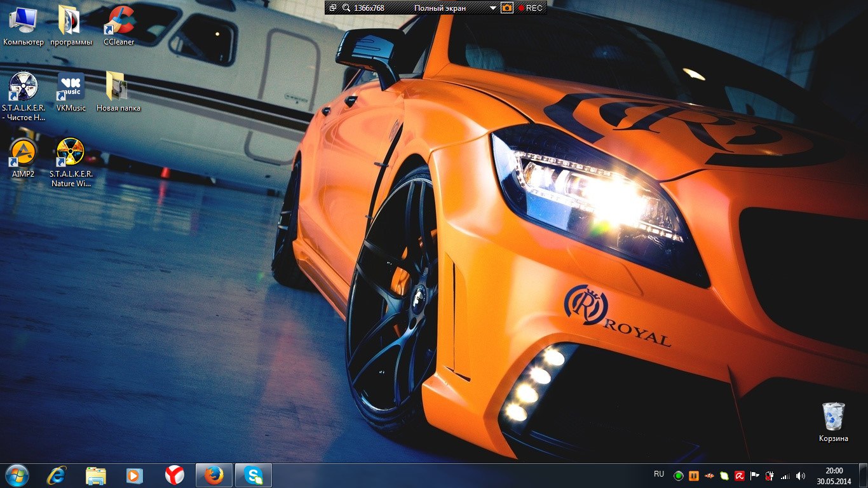
Task: Start recording with the REC button
Action: point(530,8)
